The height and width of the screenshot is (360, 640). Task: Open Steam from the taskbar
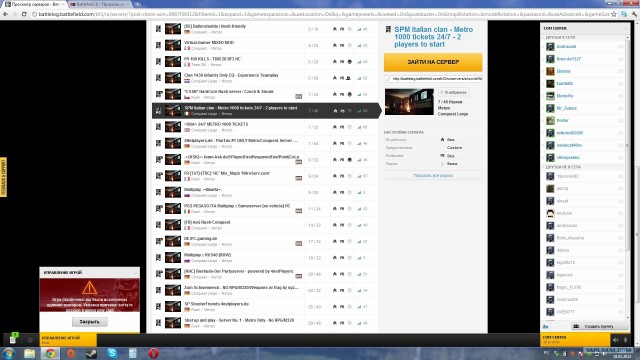pyautogui.click(x=91, y=353)
